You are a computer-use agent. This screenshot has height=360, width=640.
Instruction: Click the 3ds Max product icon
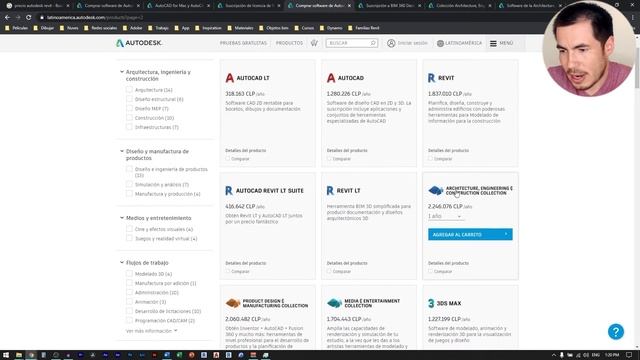(431, 303)
